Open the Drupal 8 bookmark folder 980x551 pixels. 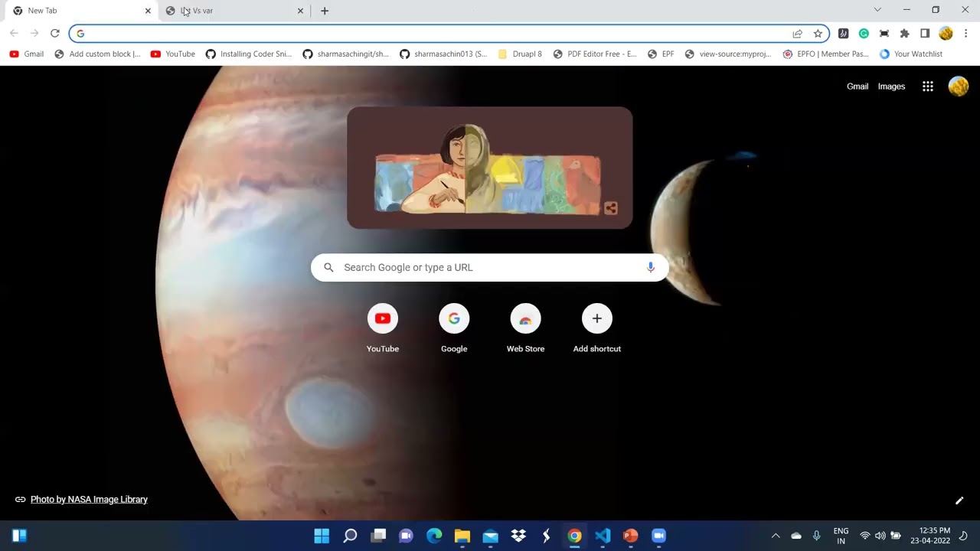(x=520, y=54)
